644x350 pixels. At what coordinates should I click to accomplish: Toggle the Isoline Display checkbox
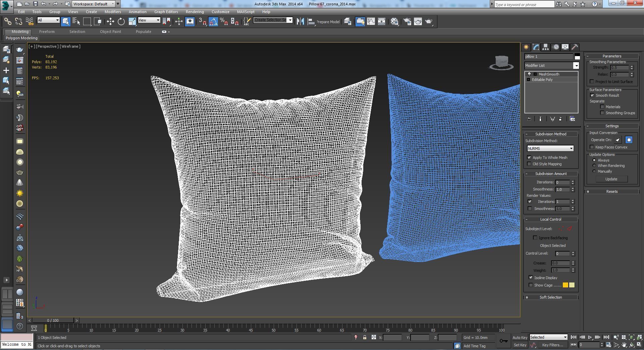(x=531, y=277)
